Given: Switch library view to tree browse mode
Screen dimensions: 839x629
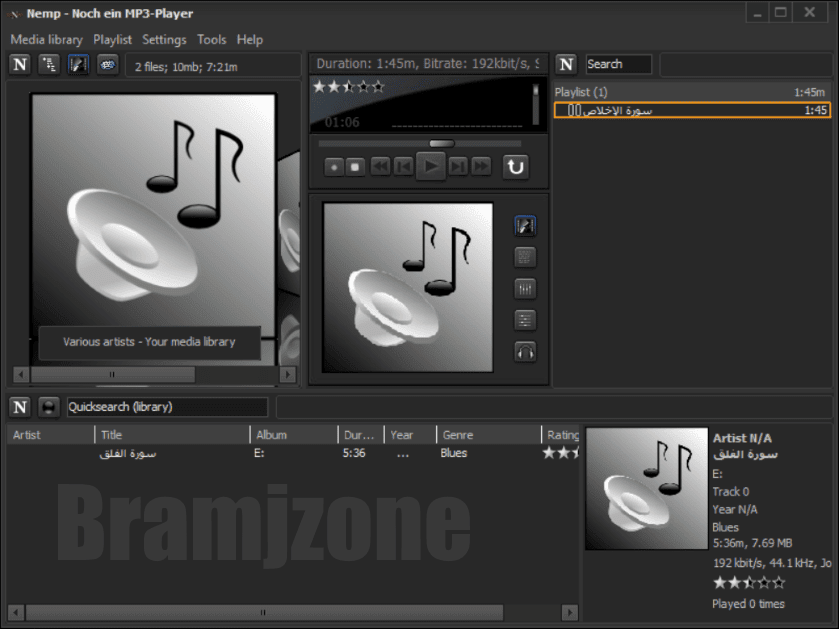Looking at the screenshot, I should pos(49,65).
